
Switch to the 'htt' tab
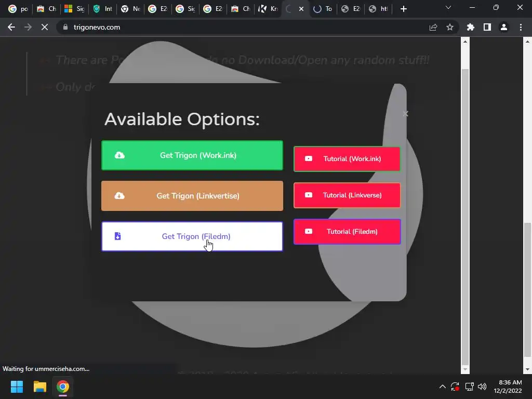point(378,9)
